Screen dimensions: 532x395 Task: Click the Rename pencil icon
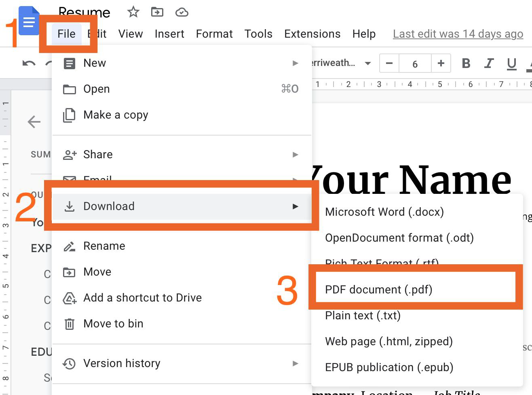(x=70, y=246)
